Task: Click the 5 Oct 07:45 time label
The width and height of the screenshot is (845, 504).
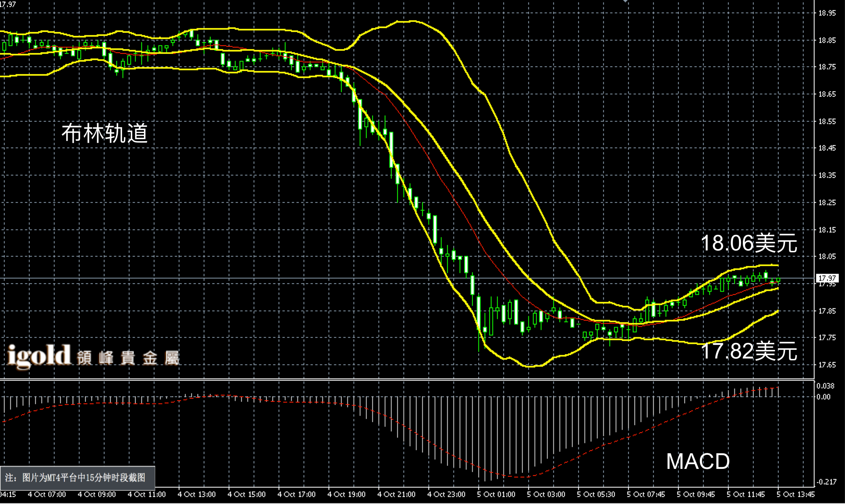Action: pyautogui.click(x=646, y=495)
